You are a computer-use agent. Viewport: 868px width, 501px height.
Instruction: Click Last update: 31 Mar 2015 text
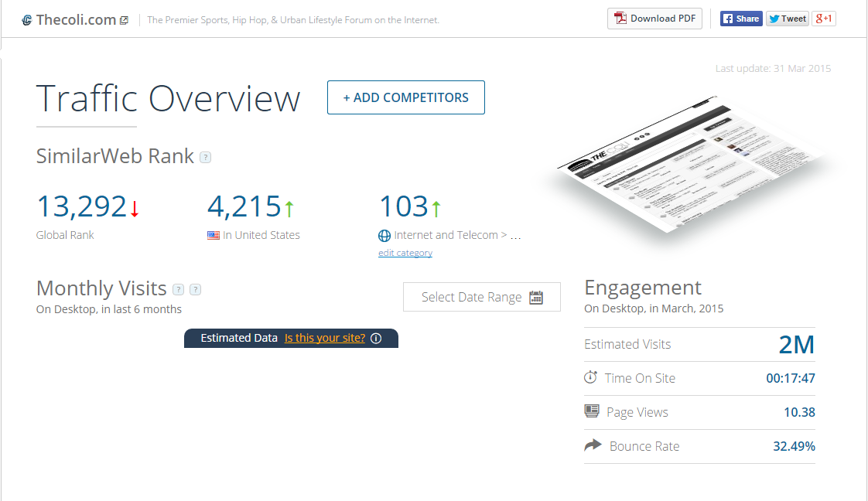point(773,69)
